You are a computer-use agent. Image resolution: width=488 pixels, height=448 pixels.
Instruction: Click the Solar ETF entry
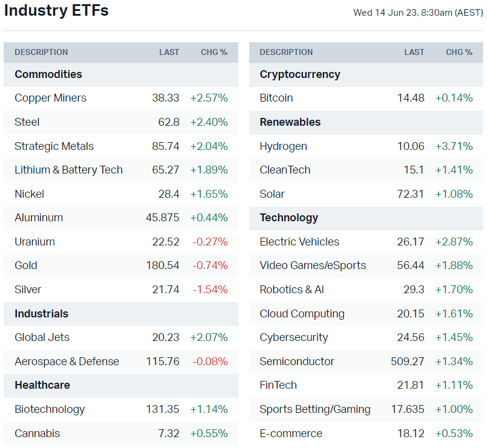coord(272,194)
